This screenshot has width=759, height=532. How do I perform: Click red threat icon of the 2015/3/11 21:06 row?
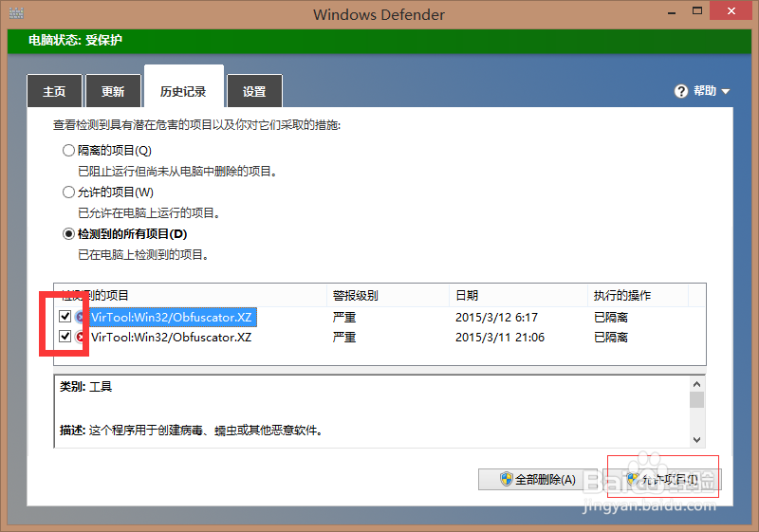tap(81, 337)
